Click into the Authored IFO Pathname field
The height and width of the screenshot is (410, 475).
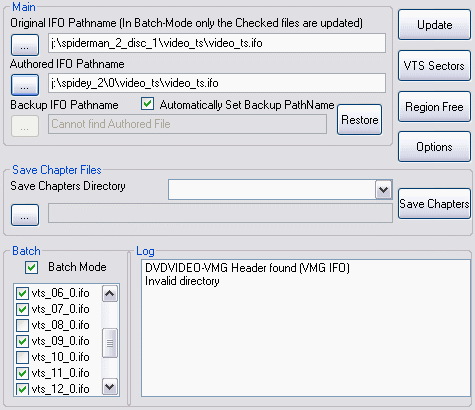coord(217,83)
